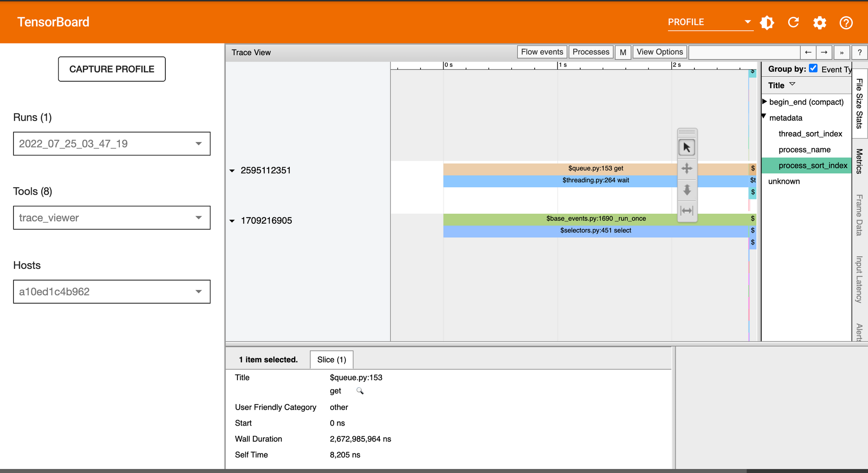The image size is (868, 473).
Task: Select thread_sort_index in metadata list
Action: [x=810, y=134]
